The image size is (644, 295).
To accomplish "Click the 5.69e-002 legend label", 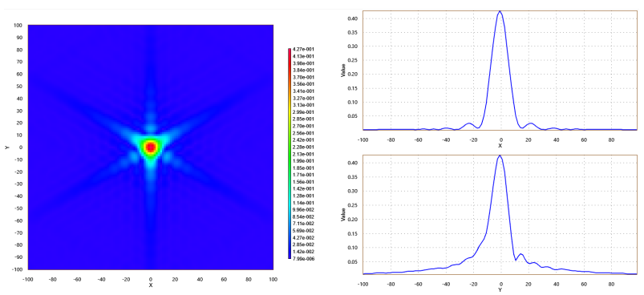I will pyautogui.click(x=303, y=231).
